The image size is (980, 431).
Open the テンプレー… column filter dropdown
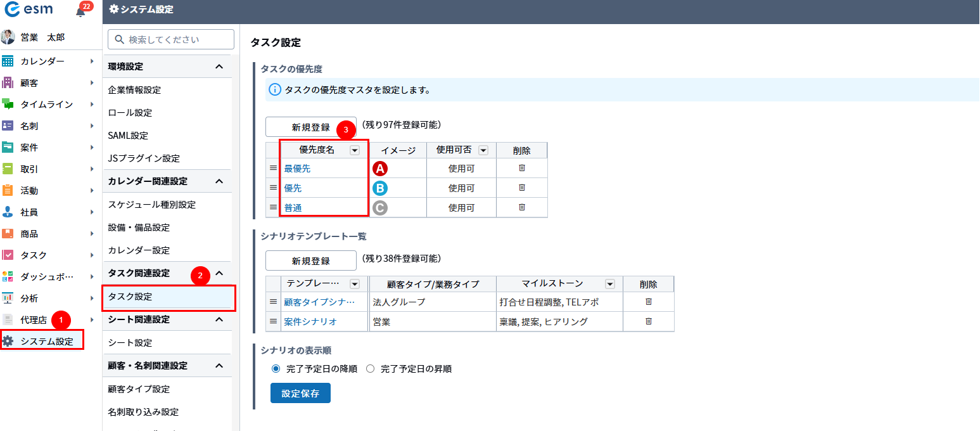click(x=355, y=284)
